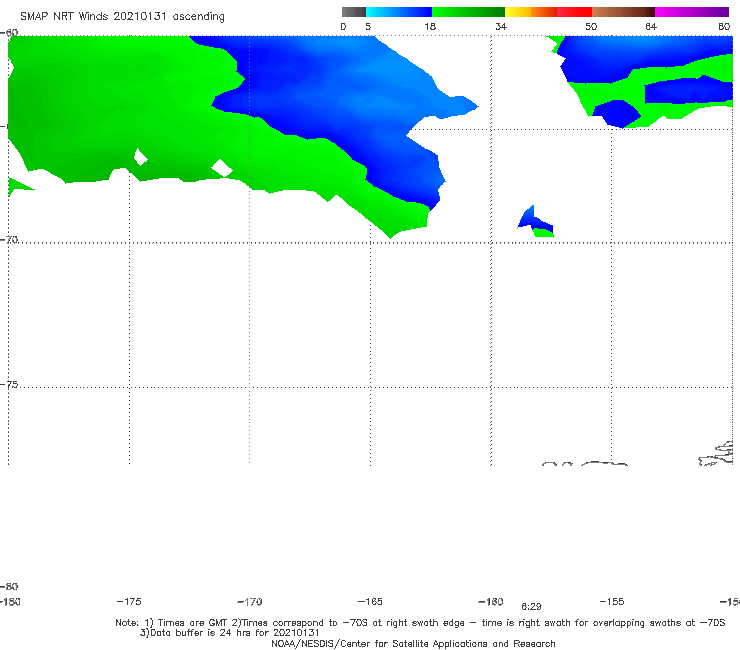740x650 pixels.
Task: Click the colorbar value label '64'
Action: click(651, 26)
